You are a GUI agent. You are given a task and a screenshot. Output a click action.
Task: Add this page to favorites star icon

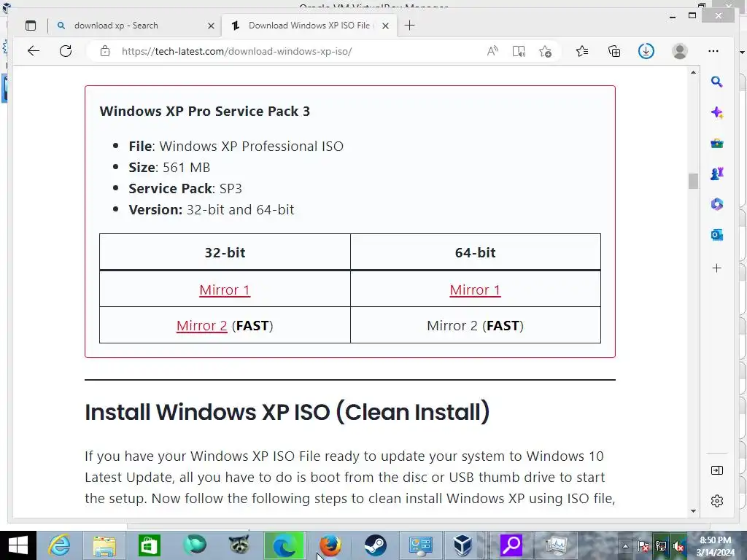click(546, 51)
